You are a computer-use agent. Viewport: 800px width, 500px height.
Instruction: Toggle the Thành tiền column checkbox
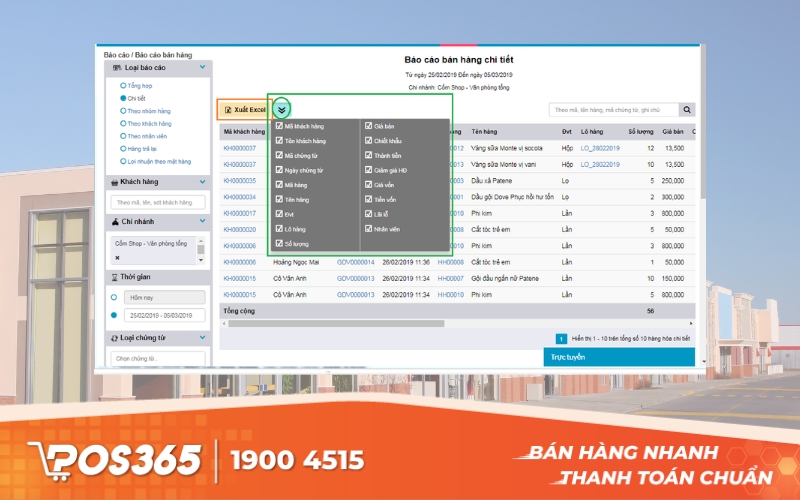(x=368, y=155)
